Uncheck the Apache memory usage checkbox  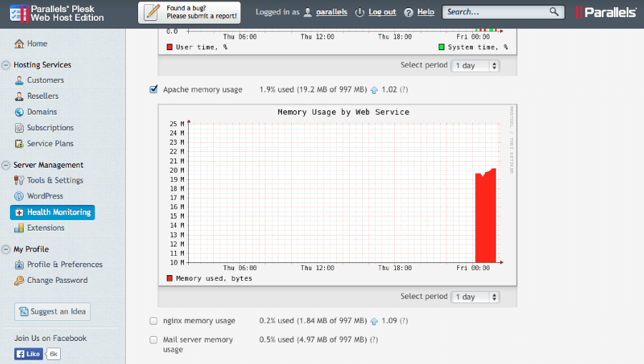(x=154, y=90)
